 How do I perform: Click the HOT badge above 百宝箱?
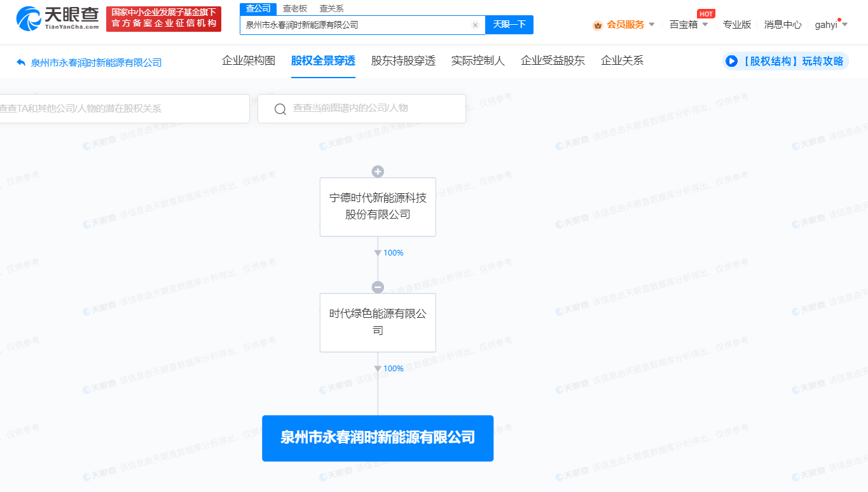[x=704, y=13]
